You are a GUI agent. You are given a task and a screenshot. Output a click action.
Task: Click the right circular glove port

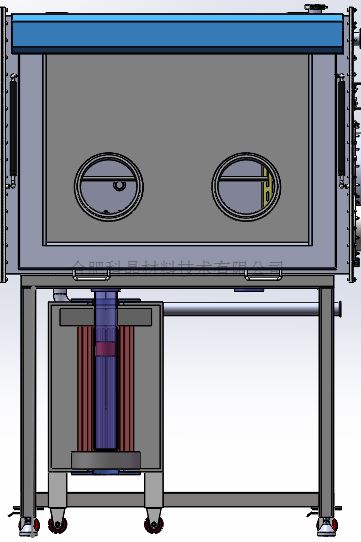point(246,187)
